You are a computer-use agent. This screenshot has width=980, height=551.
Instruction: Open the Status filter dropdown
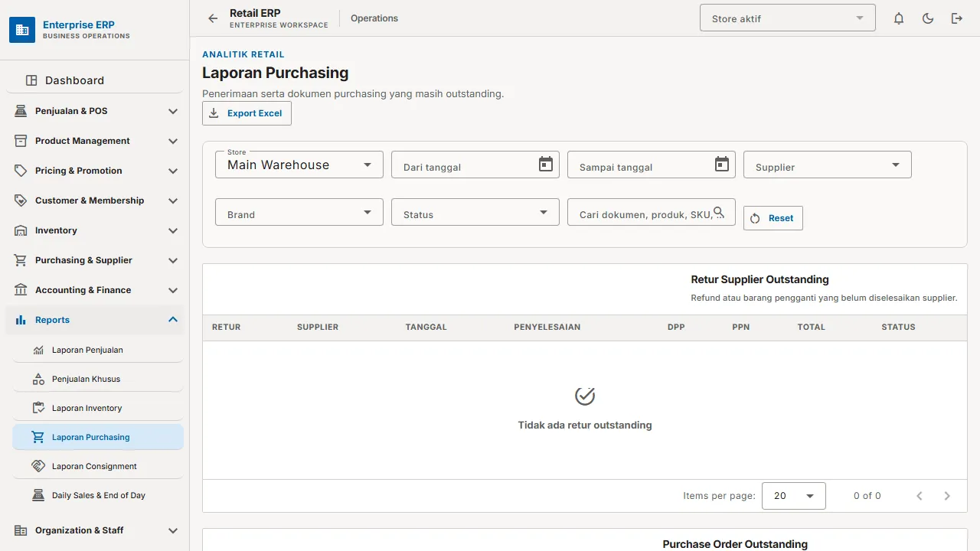tap(475, 212)
